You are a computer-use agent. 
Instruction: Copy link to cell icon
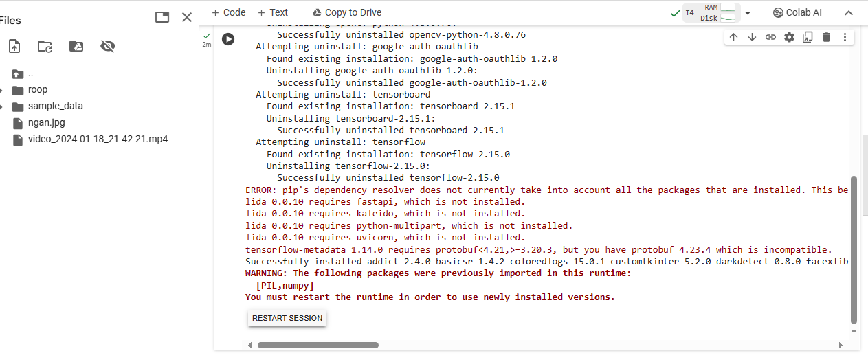tap(770, 37)
